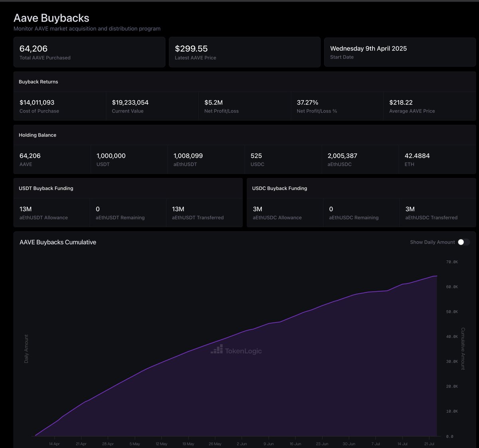Select the 1,008,099 aEthUSDT balance

click(x=188, y=156)
